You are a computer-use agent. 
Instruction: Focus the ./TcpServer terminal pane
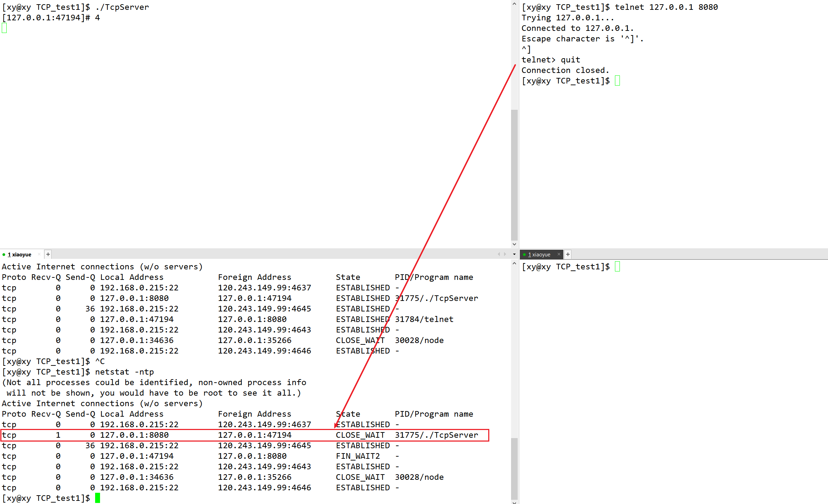[x=246, y=123]
